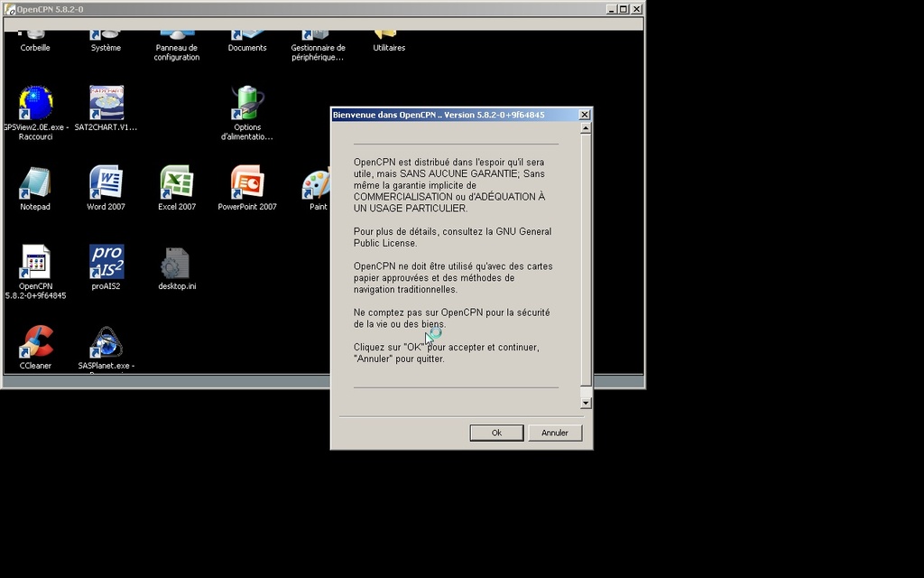Select the PowerPoint 2007 shortcut icon
924x578 pixels.
tap(247, 182)
